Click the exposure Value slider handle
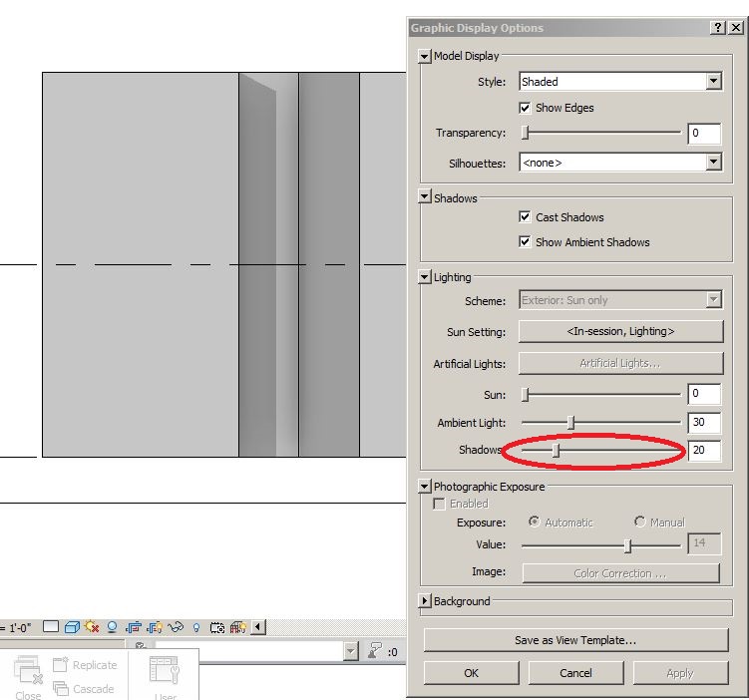The width and height of the screenshot is (749, 700). (627, 545)
